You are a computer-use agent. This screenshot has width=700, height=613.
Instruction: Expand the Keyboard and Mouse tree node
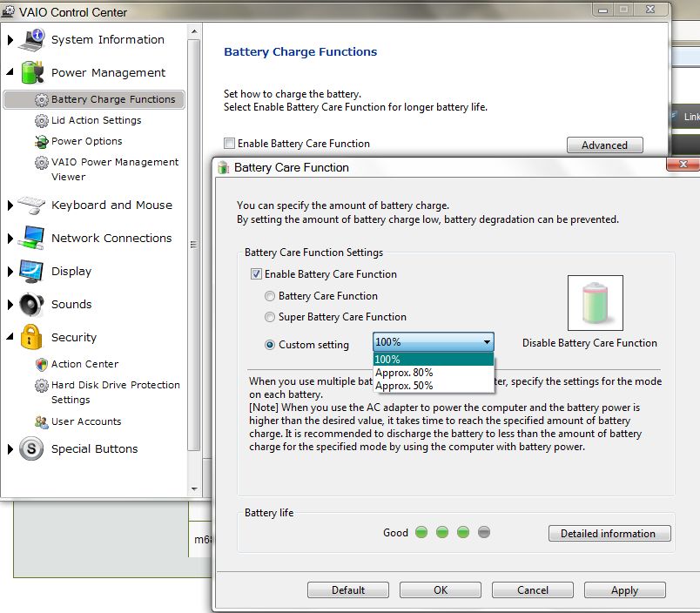(10, 205)
